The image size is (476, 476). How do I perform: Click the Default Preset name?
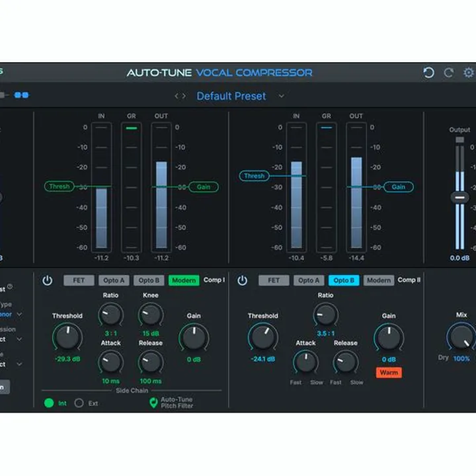[231, 97]
